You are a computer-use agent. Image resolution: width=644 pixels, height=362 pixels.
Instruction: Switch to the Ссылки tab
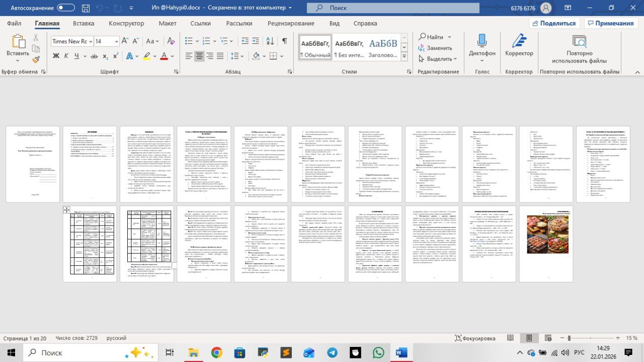201,23
